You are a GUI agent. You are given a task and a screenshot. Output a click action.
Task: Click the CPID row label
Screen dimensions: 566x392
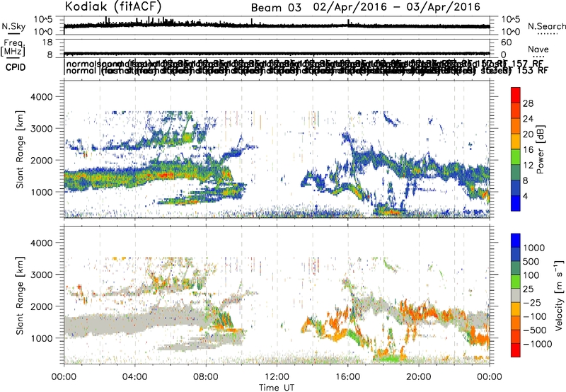(x=16, y=67)
